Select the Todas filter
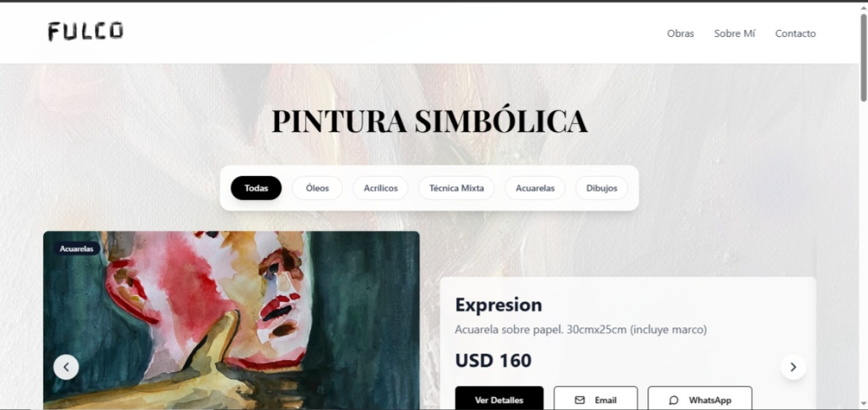Viewport: 868px width, 410px height. (x=256, y=188)
